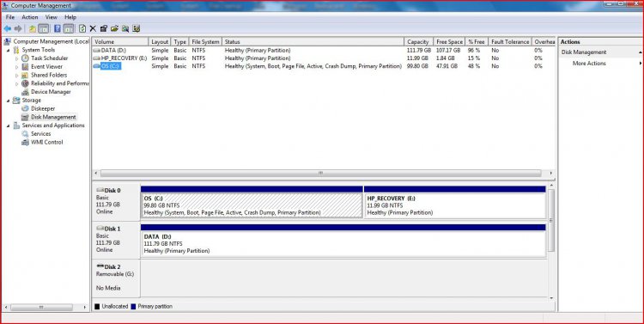
Task: Collapse the System Tools tree node
Action: pos(9,50)
